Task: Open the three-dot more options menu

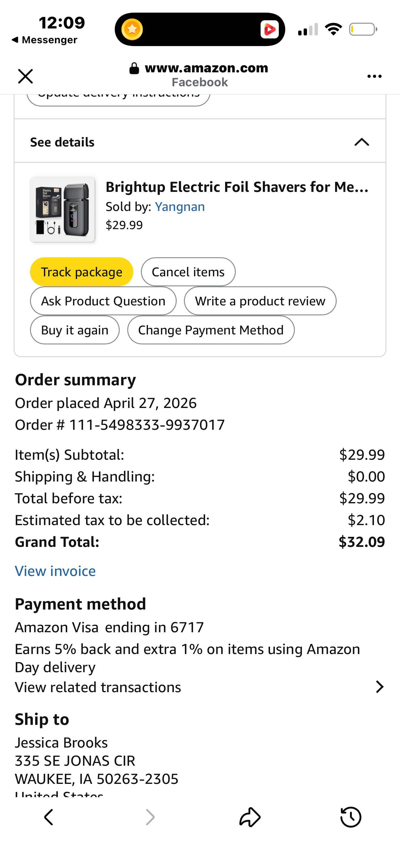Action: click(x=374, y=77)
